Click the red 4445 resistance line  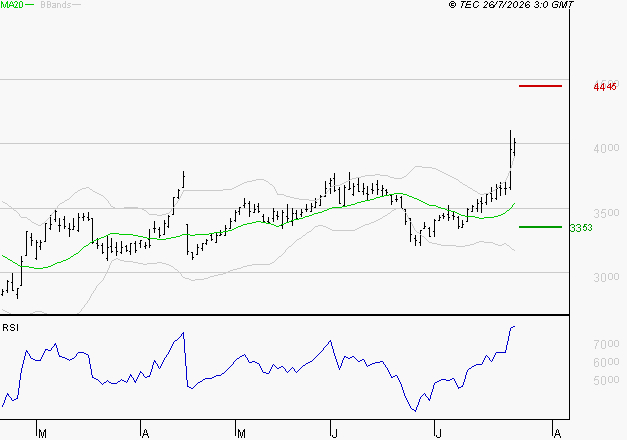[540, 86]
